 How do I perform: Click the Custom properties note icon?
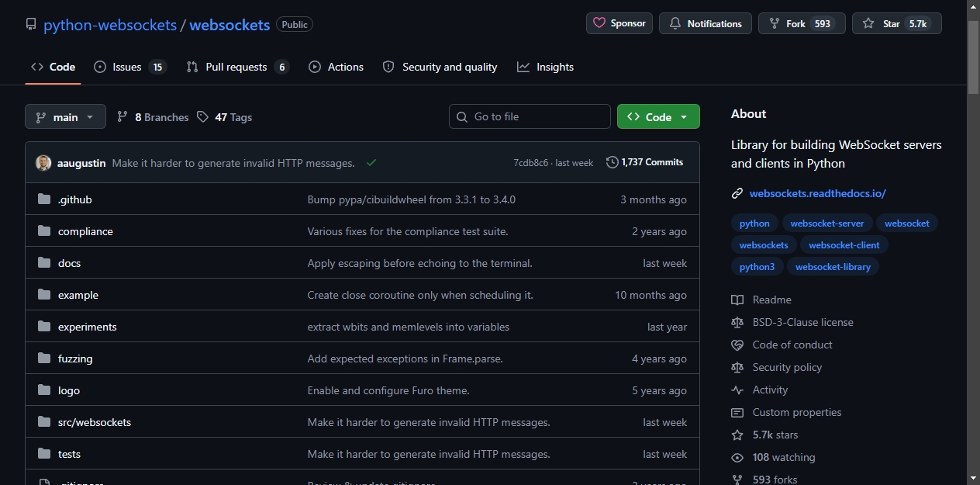(737, 412)
